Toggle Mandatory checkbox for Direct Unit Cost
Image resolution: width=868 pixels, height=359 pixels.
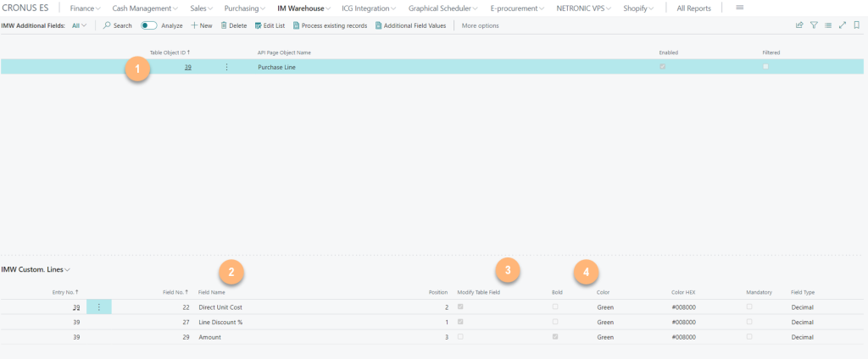[x=749, y=307]
